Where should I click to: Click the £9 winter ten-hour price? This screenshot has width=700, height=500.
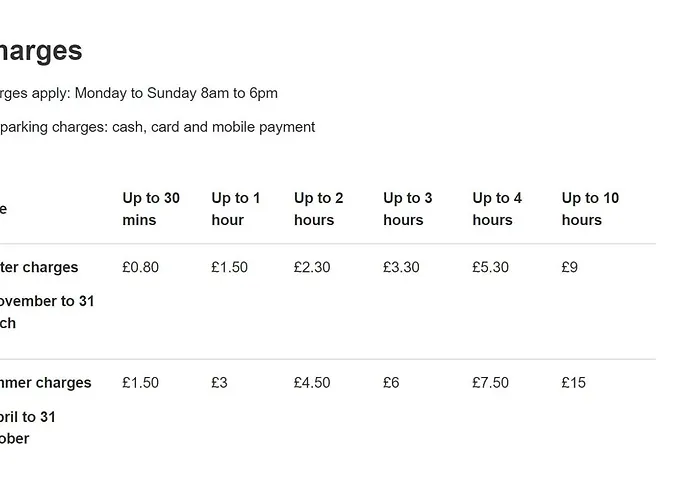pos(570,267)
